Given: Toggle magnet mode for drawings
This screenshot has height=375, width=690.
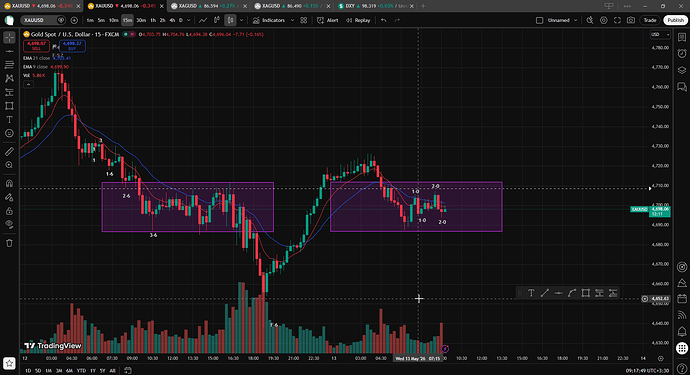Looking at the screenshot, I should click(x=9, y=183).
